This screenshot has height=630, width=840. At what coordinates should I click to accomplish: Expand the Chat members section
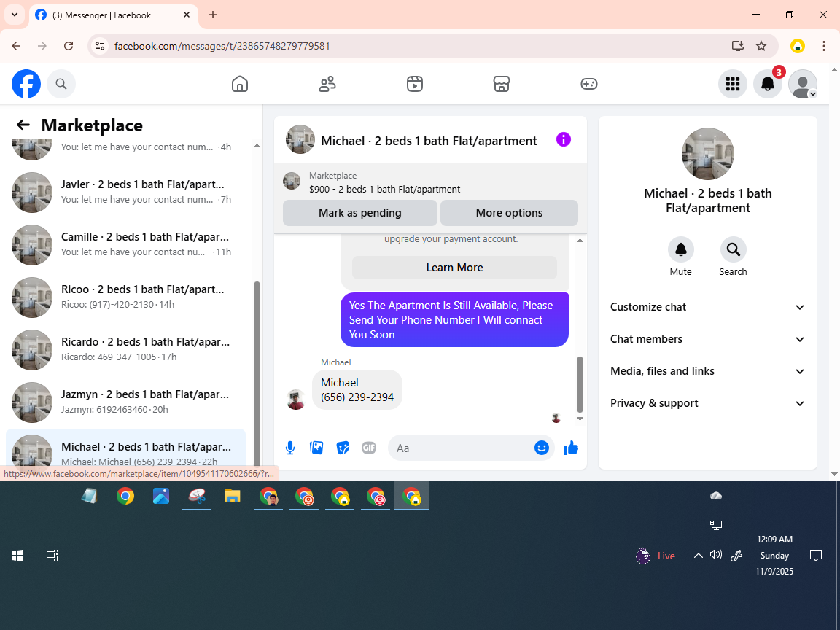[708, 339]
